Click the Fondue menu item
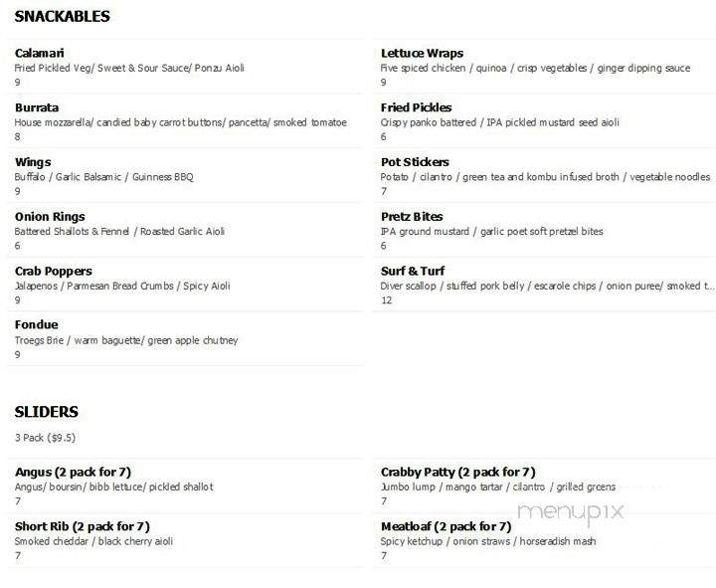This screenshot has width=716, height=588. 36,324
